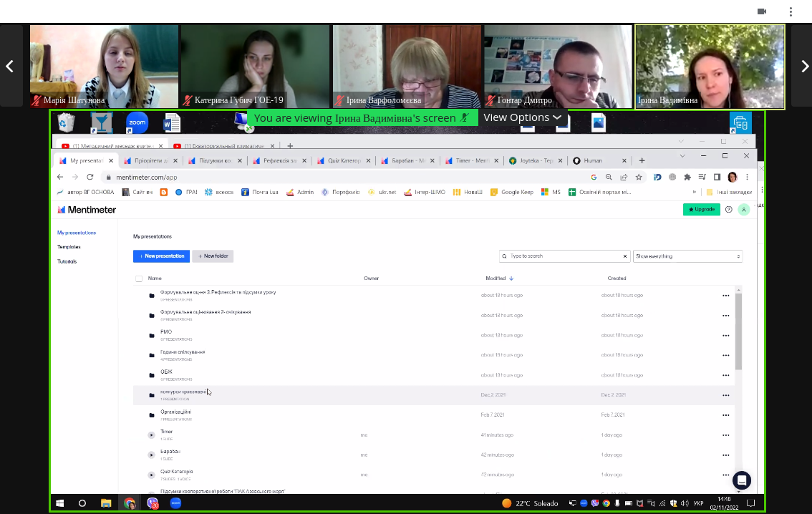Click the РМО folder icon
The image size is (812, 514).
click(x=151, y=335)
